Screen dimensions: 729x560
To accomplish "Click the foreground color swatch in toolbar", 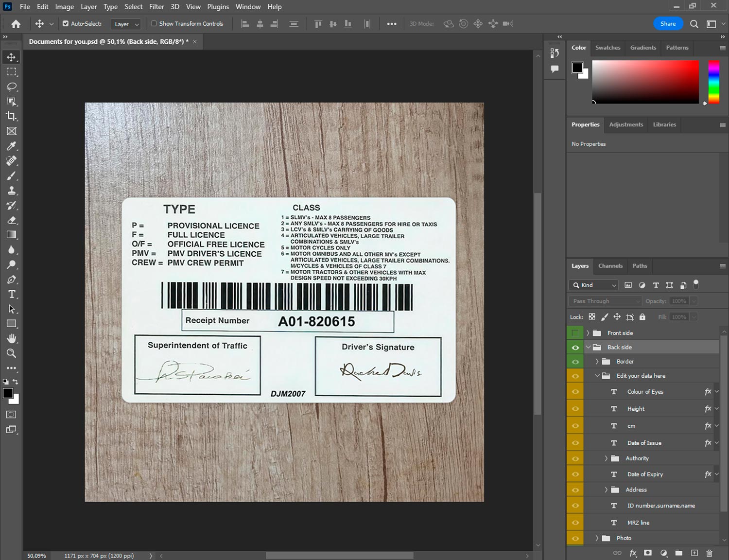I will (8, 393).
